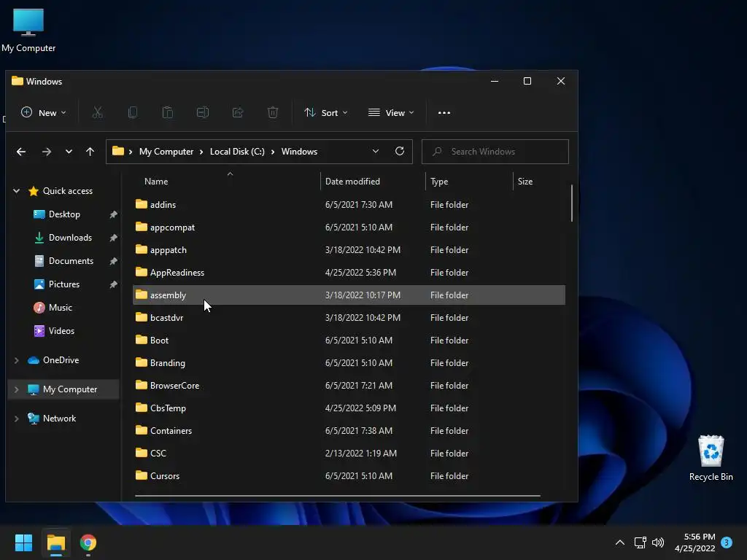The width and height of the screenshot is (747, 560).
Task: Open Desktop in Quick access
Action: point(64,214)
